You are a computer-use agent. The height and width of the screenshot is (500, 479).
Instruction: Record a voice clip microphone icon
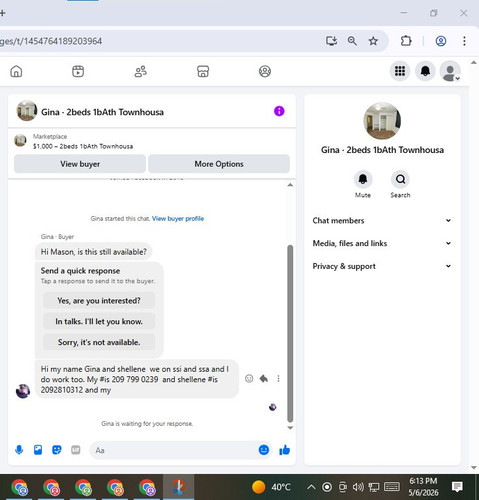19,450
